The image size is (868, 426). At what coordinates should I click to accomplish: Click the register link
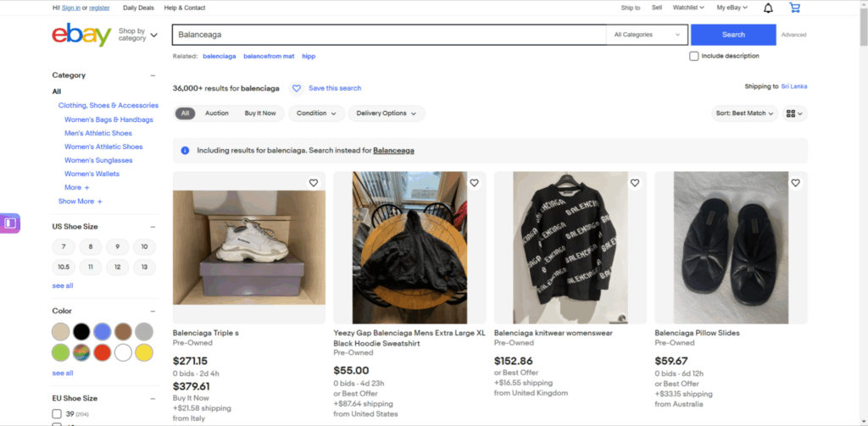(99, 8)
